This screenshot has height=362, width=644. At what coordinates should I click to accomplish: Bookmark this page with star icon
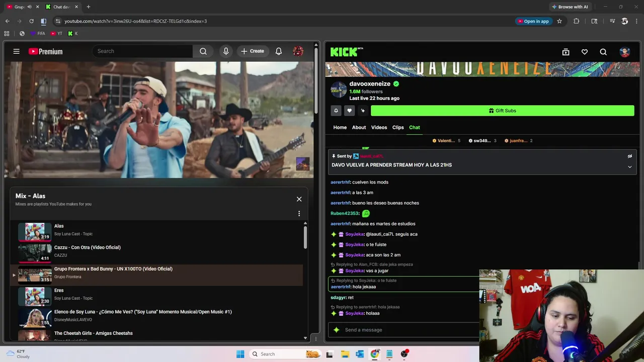click(559, 21)
